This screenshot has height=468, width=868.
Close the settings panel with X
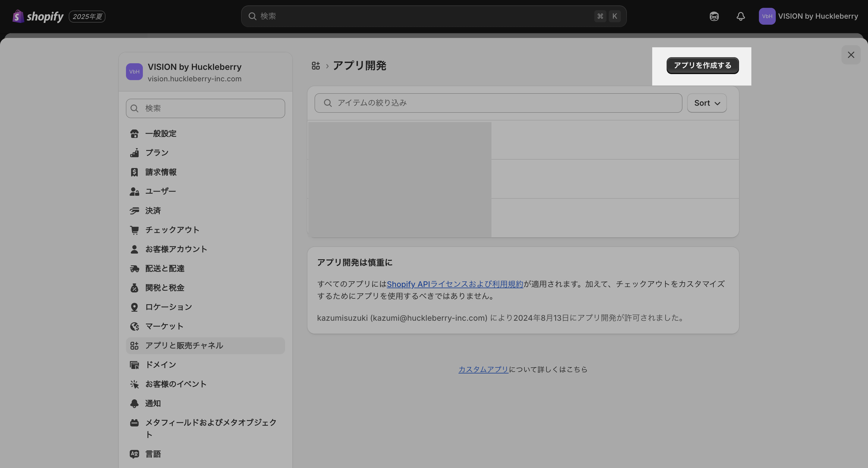pos(851,55)
